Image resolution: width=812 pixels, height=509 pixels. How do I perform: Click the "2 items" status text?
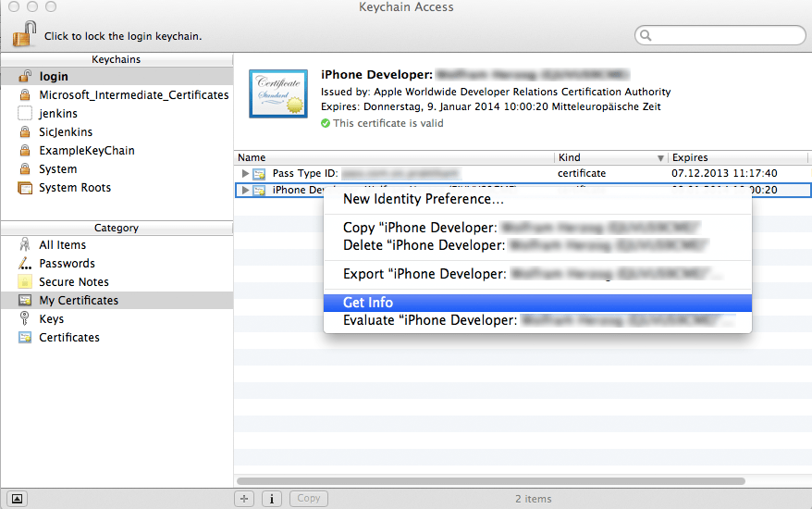click(x=534, y=499)
